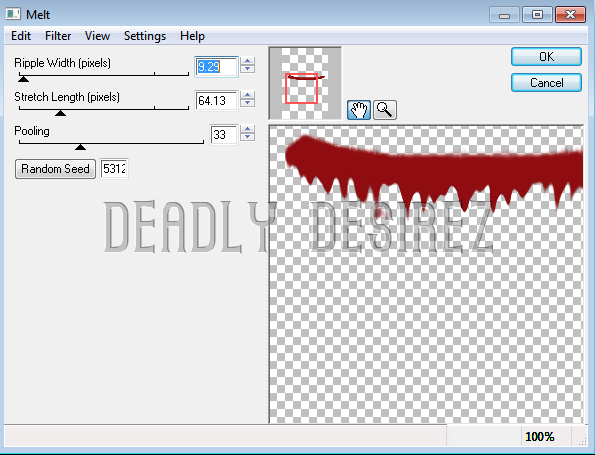Click the Pooling slider handle
Image resolution: width=595 pixels, height=455 pixels.
[x=80, y=147]
